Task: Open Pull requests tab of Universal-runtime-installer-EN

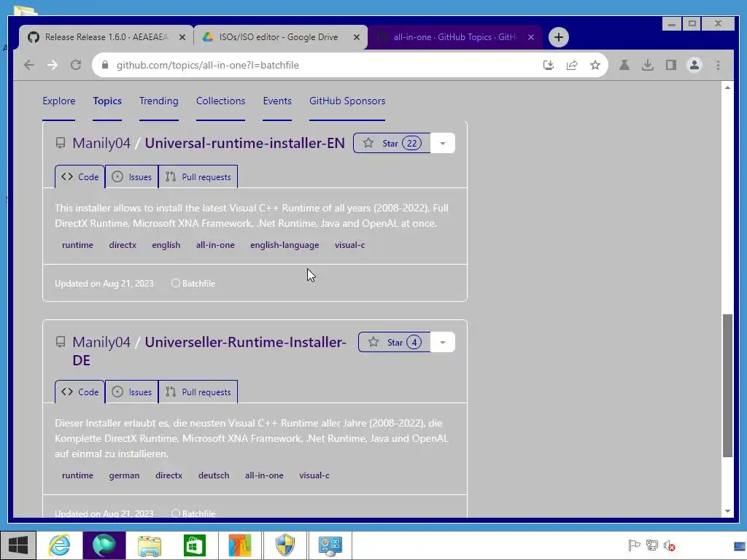Action: (198, 177)
